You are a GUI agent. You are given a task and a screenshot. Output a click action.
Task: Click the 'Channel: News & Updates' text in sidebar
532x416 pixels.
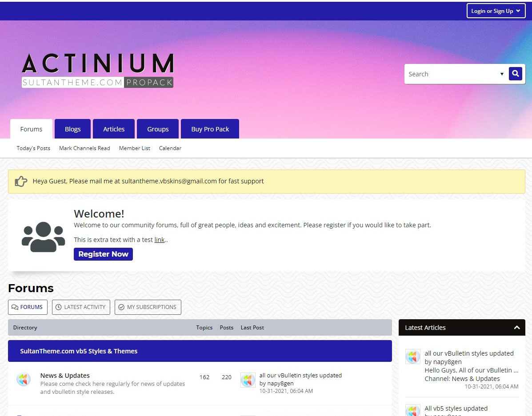[x=462, y=379]
